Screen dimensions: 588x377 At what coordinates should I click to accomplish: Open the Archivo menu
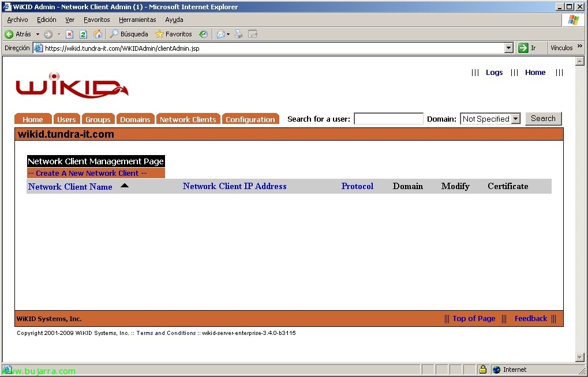point(17,20)
